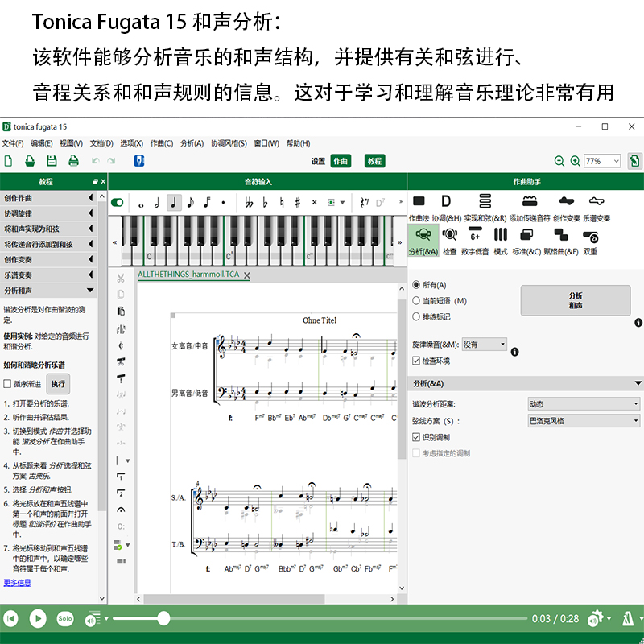Close the ALLTHETHINGS_harmmoll.TCA tab
The height and width of the screenshot is (644, 644).
click(247, 275)
